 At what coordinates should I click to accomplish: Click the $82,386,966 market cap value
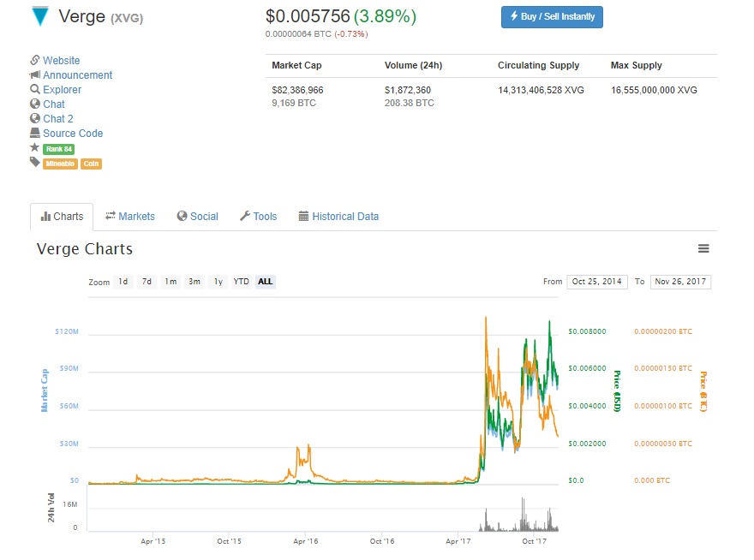click(x=297, y=90)
